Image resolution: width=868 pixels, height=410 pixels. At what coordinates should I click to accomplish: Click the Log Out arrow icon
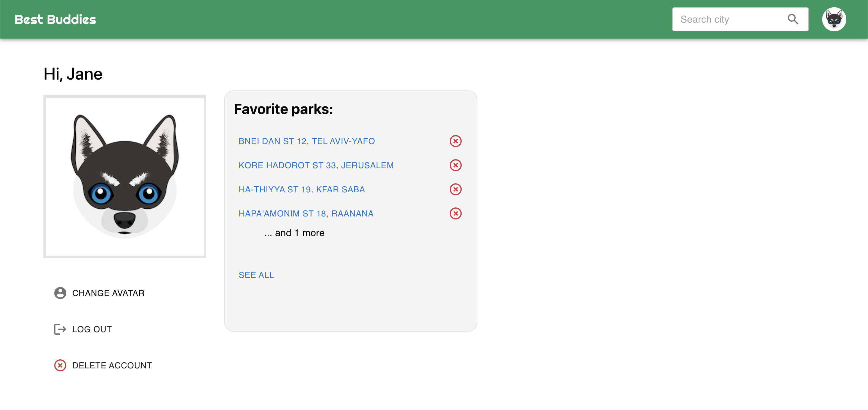click(x=60, y=329)
